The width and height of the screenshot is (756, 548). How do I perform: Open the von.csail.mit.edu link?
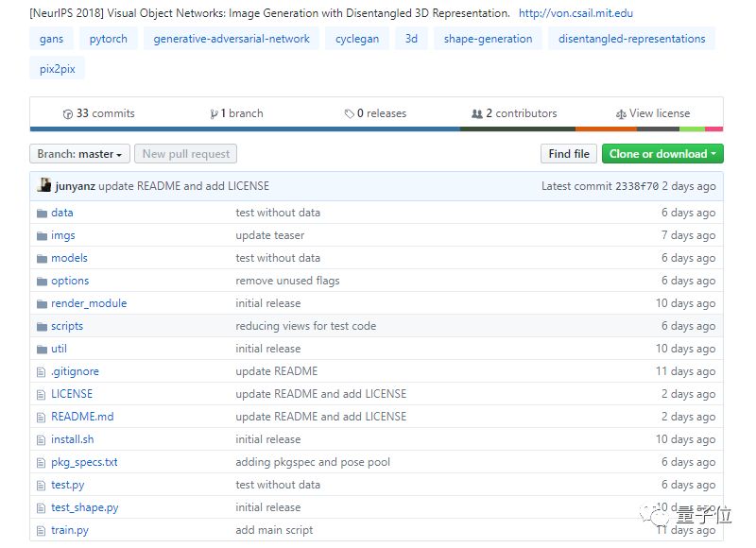(x=576, y=13)
